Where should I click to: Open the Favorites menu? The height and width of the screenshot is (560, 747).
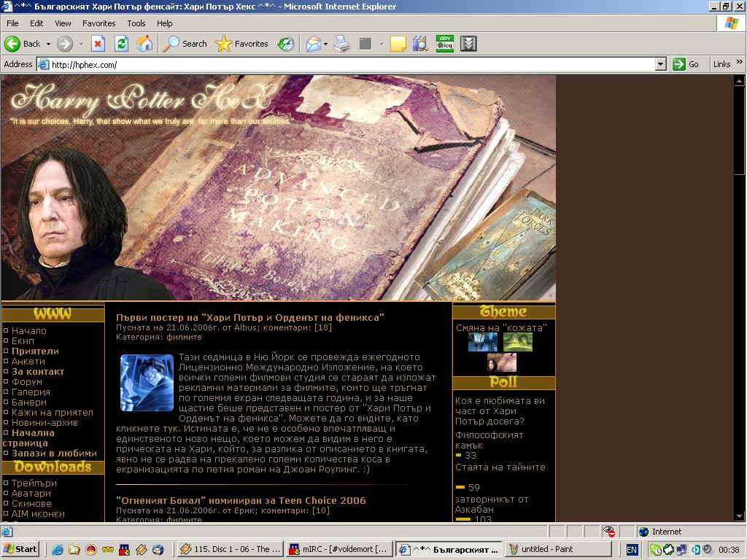[x=98, y=23]
